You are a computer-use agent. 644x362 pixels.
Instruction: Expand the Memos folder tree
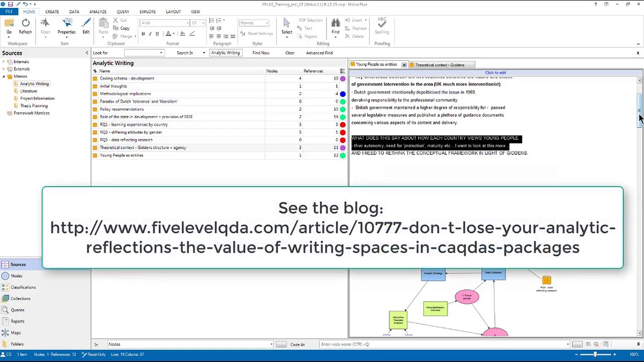pos(4,76)
